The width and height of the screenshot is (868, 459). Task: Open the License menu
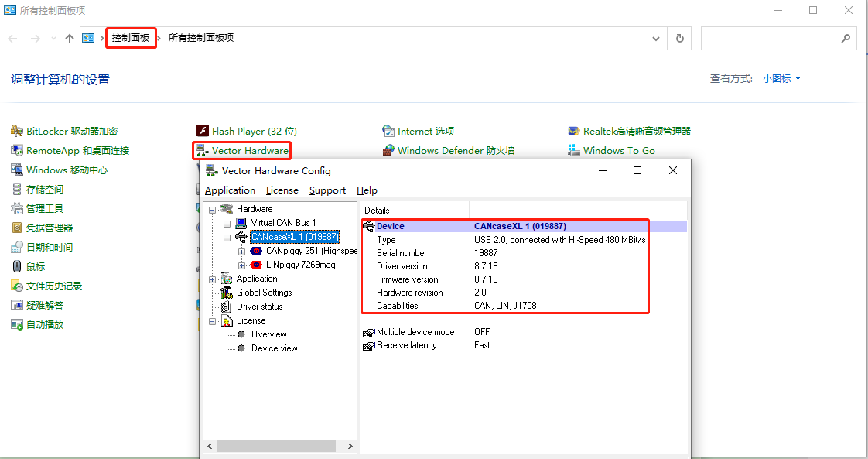(282, 190)
